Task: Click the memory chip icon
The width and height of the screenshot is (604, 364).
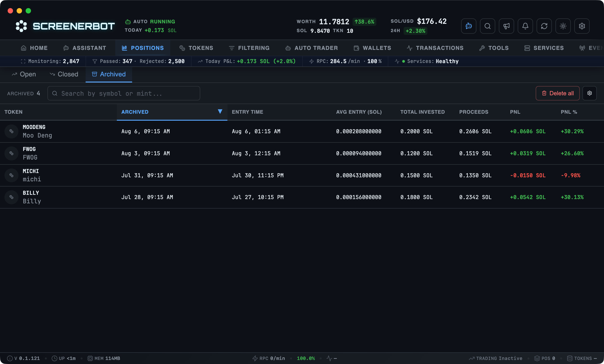Action: [90, 358]
